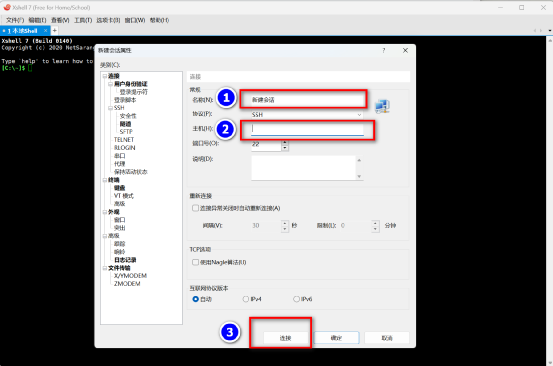Close the 本地Shell tab with its X
Viewport: 553px width, 366px height.
[45, 31]
